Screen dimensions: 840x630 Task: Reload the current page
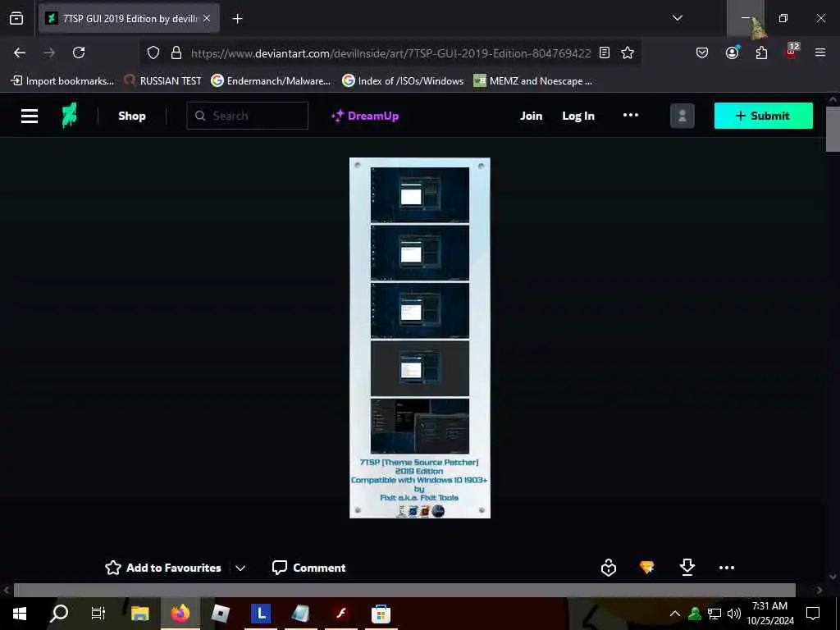pyautogui.click(x=79, y=52)
